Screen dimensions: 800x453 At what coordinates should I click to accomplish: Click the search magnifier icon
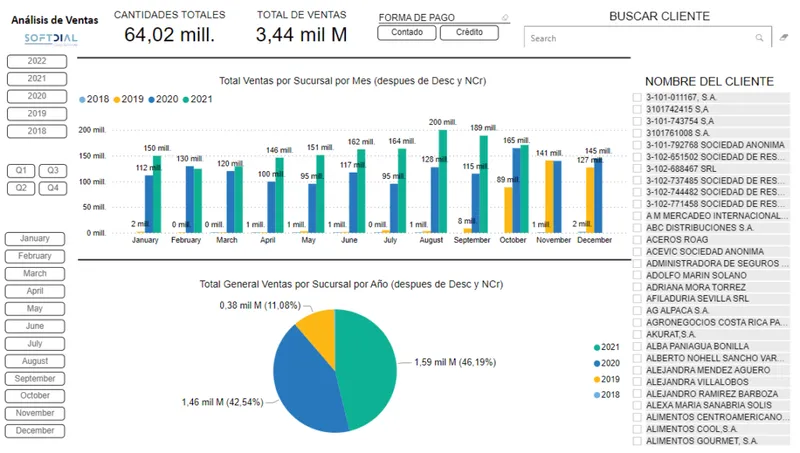point(759,38)
